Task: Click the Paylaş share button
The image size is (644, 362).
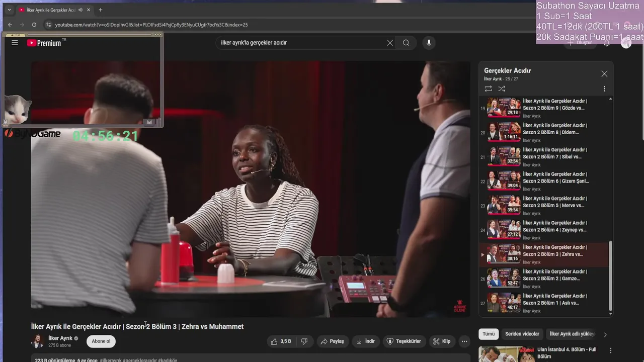Action: (x=332, y=341)
